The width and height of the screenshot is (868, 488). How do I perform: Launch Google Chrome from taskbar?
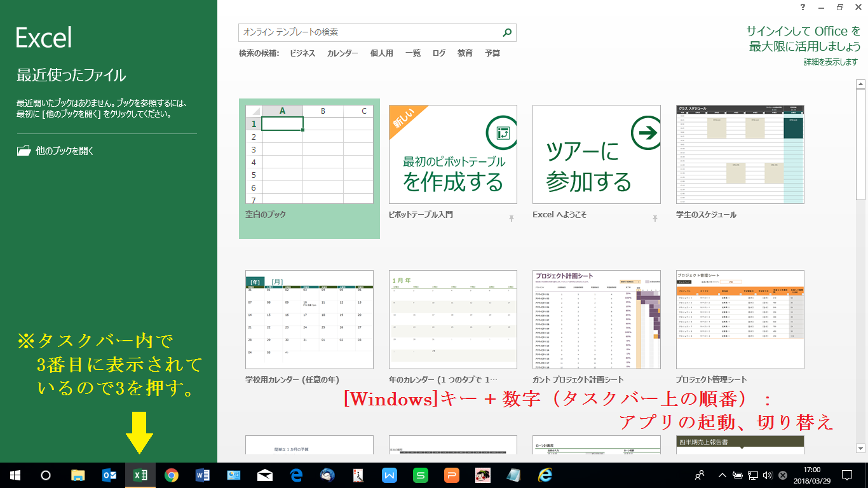(x=171, y=475)
